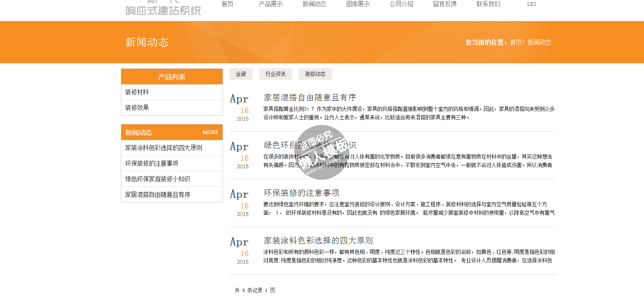Image resolution: width=644 pixels, height=305 pixels.
Task: Go to 图库展示 in top navigation
Action: (358, 4)
